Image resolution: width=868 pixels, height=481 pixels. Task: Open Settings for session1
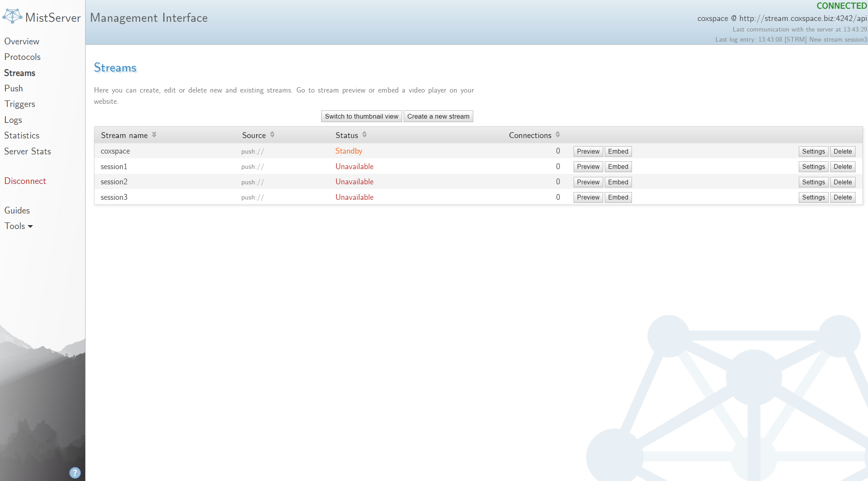pyautogui.click(x=814, y=166)
